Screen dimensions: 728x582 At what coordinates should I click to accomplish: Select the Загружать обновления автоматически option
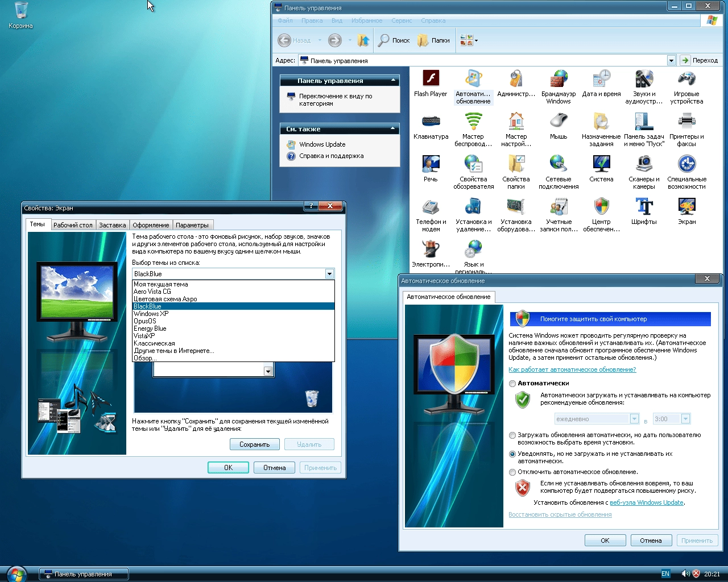[x=512, y=435]
